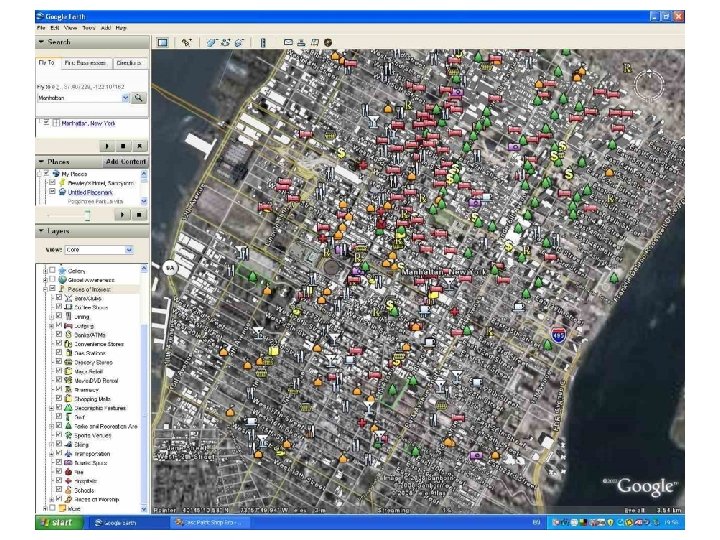Open the Fly To location dropdown arrow

click(125, 98)
